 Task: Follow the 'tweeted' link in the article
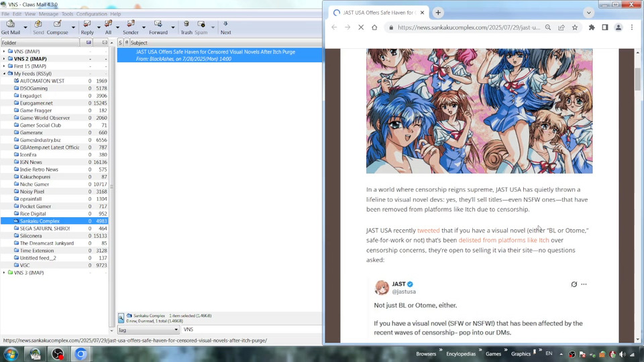429,230
